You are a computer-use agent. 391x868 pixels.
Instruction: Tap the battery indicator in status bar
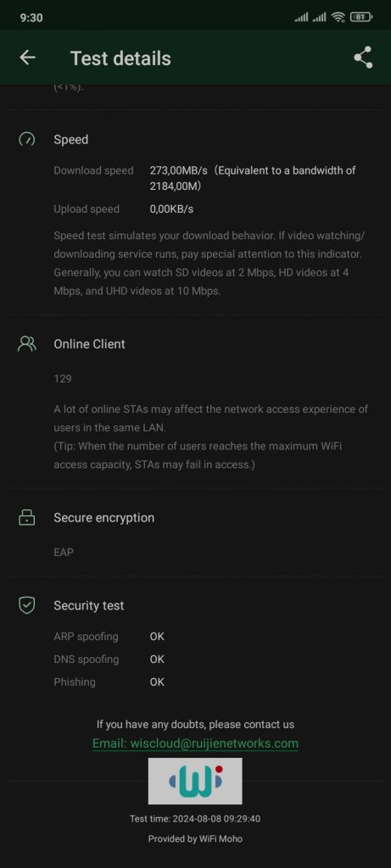[x=361, y=17]
